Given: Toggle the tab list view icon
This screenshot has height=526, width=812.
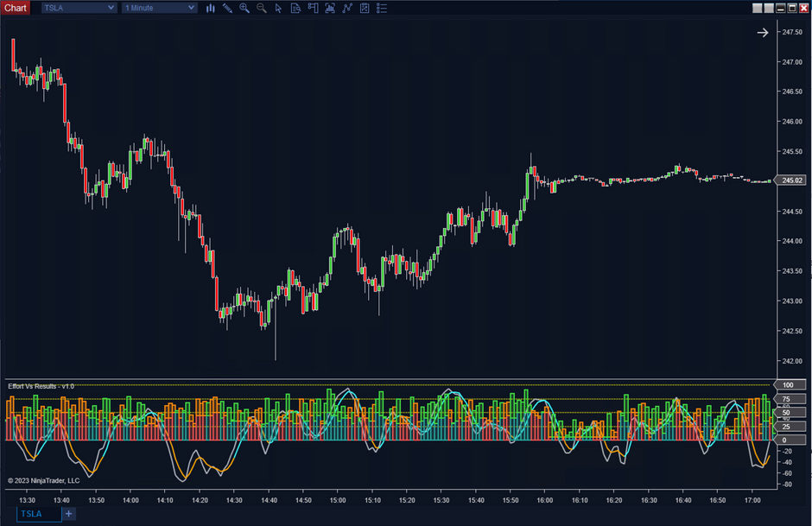Looking at the screenshot, I should 381,9.
